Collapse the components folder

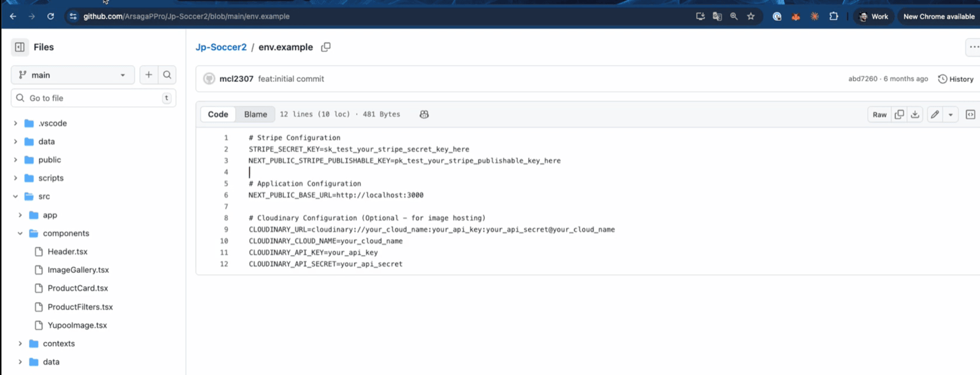pyautogui.click(x=20, y=233)
